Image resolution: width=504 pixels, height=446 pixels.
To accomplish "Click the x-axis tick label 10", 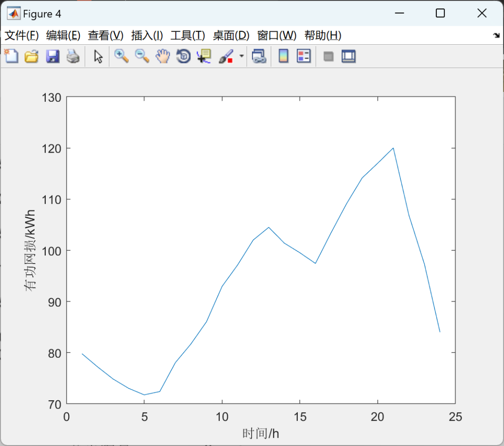I will click(222, 417).
